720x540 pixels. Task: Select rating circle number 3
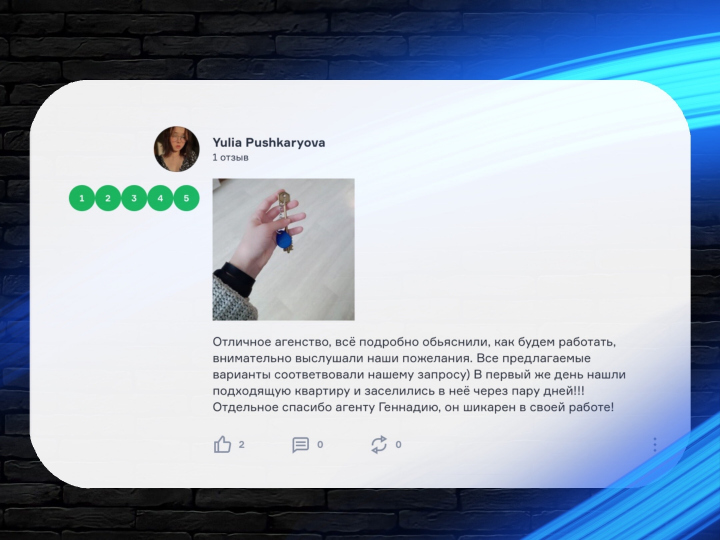pos(134,198)
